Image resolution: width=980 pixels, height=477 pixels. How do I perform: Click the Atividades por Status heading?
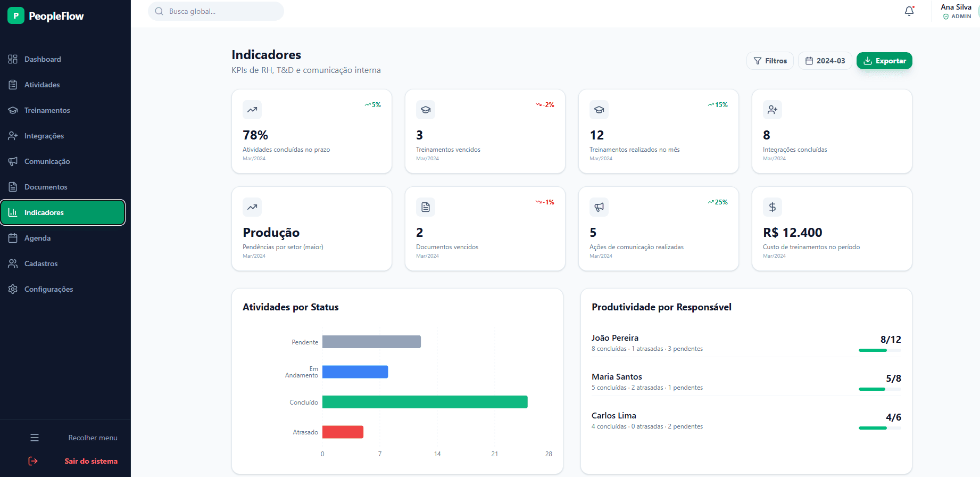coord(290,307)
